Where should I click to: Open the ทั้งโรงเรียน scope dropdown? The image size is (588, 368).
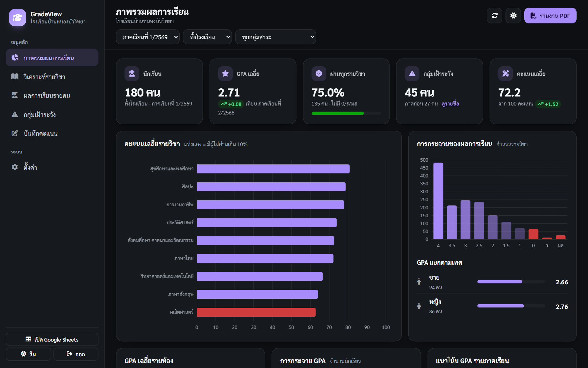tap(207, 37)
